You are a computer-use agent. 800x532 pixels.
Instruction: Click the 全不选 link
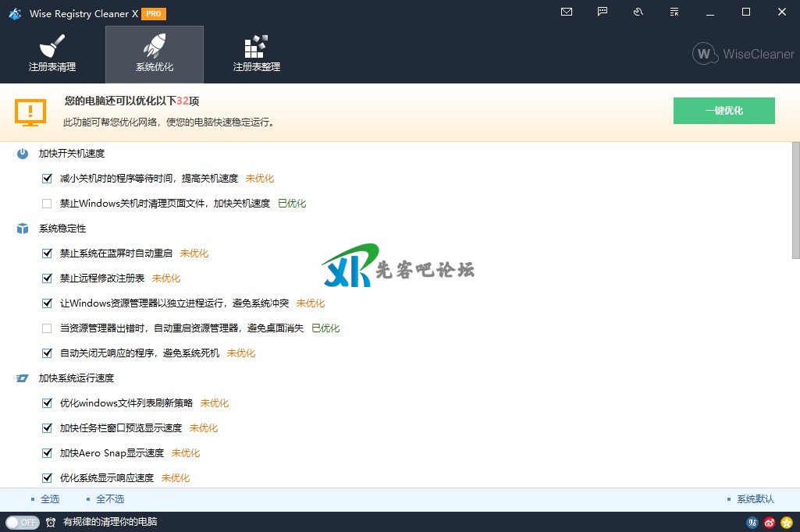(x=109, y=499)
